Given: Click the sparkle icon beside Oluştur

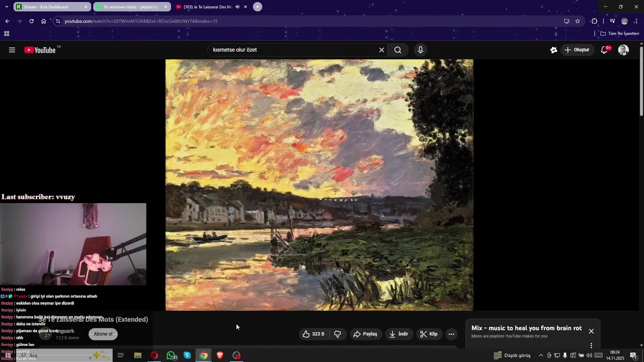Looking at the screenshot, I should [x=553, y=50].
